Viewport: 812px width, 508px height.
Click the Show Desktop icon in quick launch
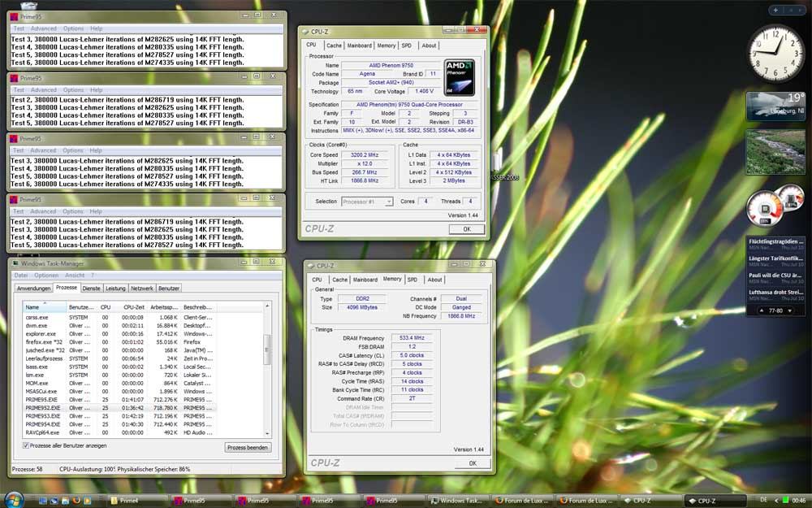pyautogui.click(x=43, y=501)
